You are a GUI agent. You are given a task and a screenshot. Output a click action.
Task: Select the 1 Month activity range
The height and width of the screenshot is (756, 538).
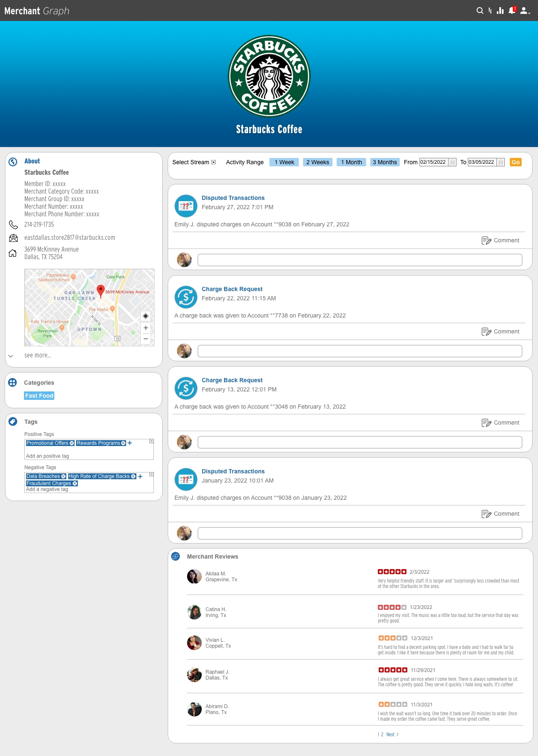pos(351,162)
